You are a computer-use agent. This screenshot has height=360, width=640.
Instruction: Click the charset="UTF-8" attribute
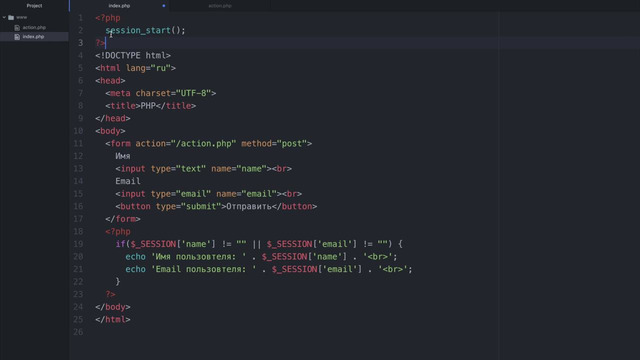tap(173, 93)
